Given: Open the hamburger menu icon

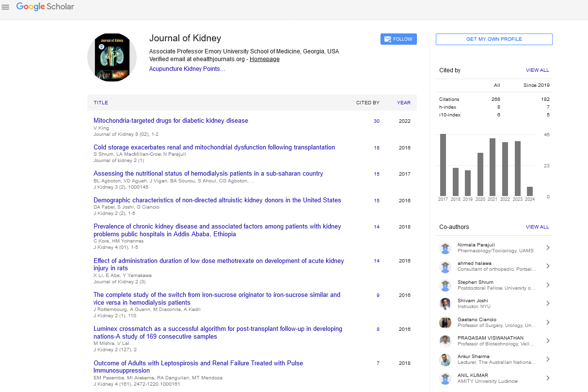Looking at the screenshot, I should pos(6,7).
